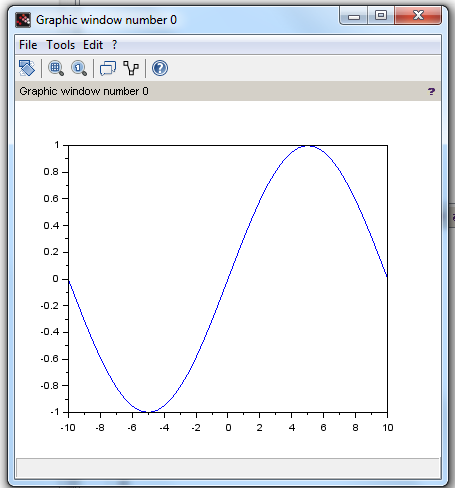Click the 'Graphic window number 0' title bar text
455x488 pixels.
[106, 20]
